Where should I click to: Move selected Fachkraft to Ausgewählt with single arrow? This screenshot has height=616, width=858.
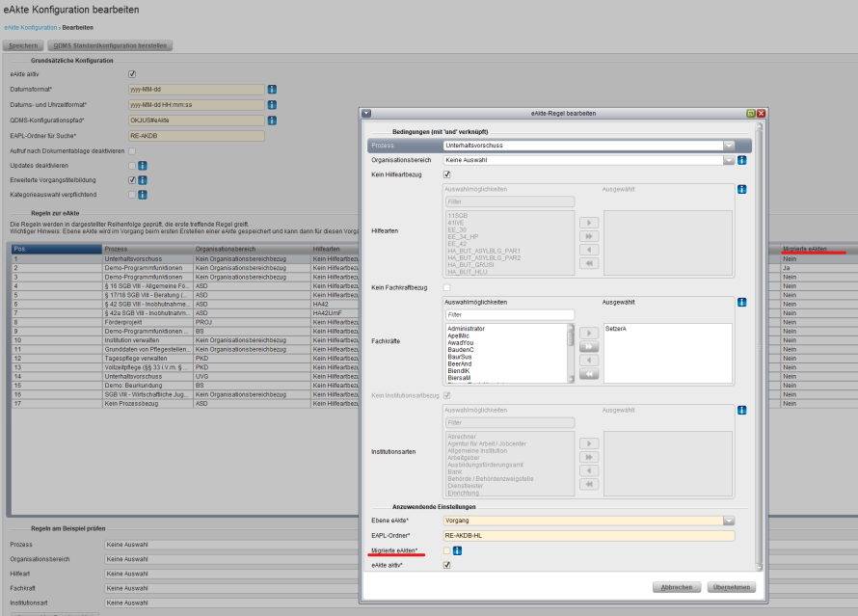(x=589, y=334)
